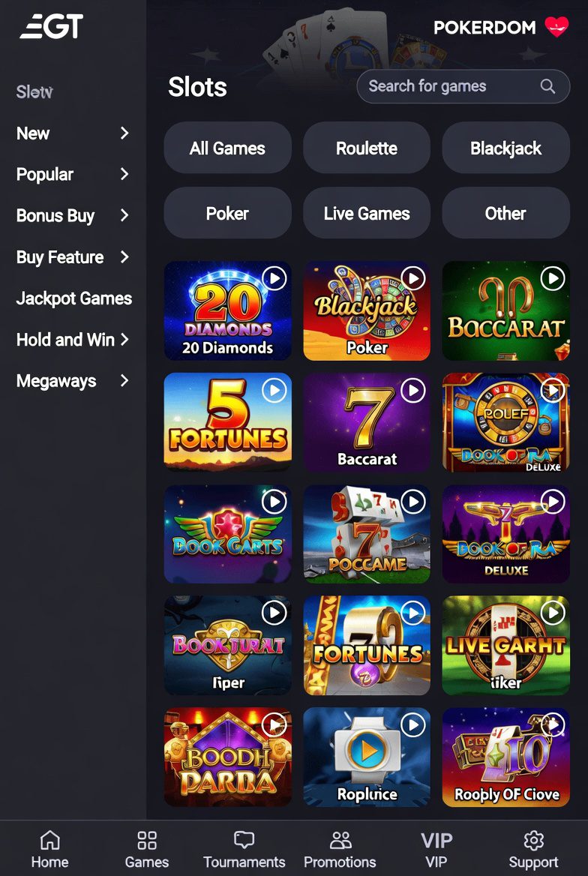Expand the Megaways chevron

[x=124, y=380]
